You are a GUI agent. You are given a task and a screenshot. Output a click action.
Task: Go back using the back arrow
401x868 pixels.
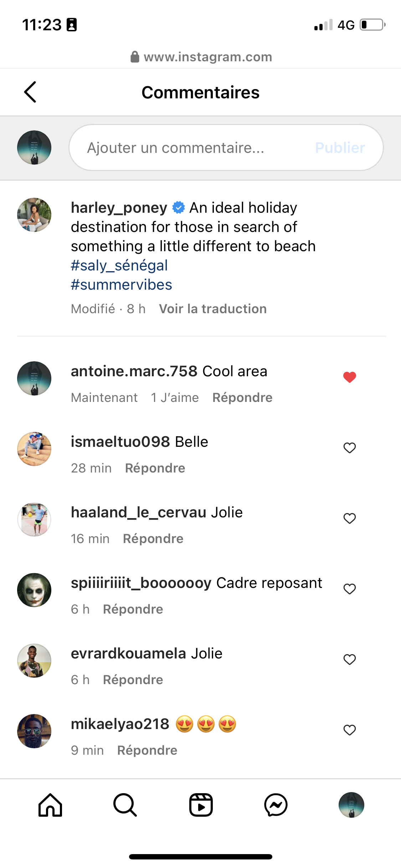coord(30,92)
